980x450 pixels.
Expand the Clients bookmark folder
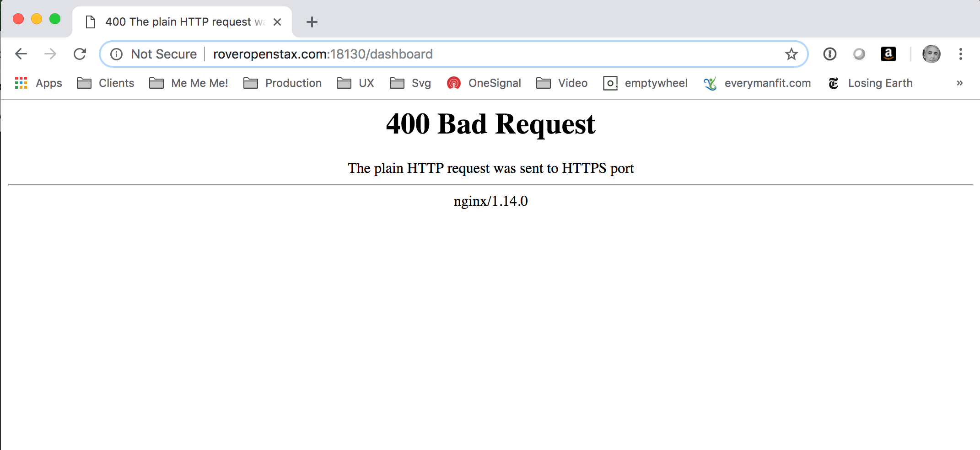[x=106, y=83]
